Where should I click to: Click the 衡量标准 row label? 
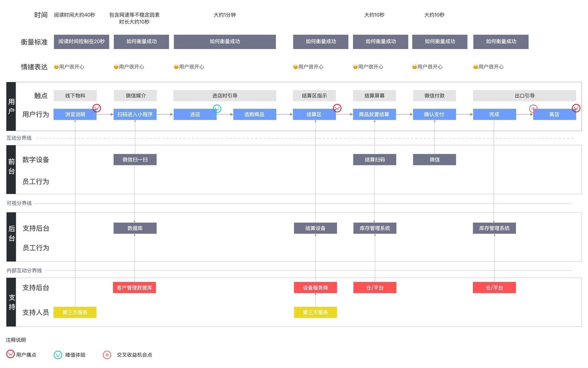[34, 42]
